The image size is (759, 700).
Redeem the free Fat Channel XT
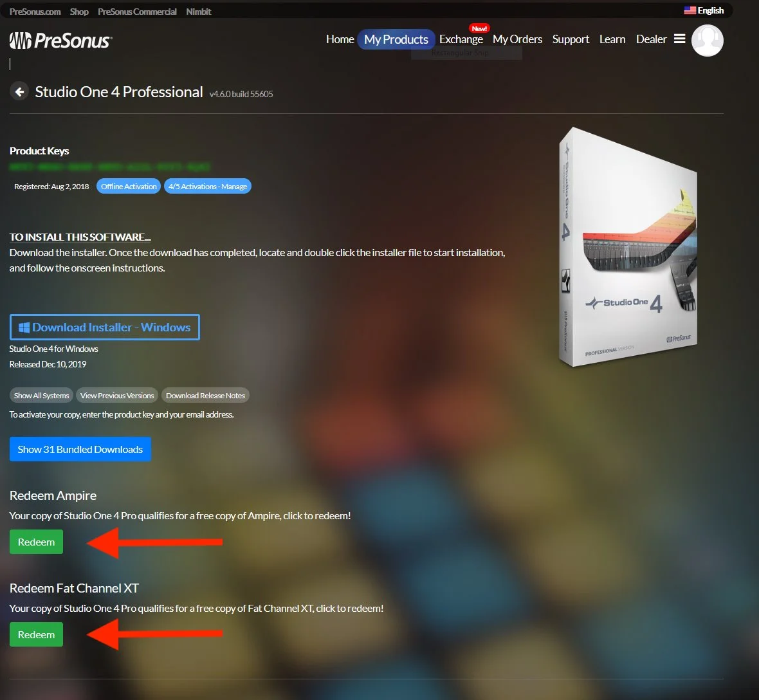tap(36, 634)
